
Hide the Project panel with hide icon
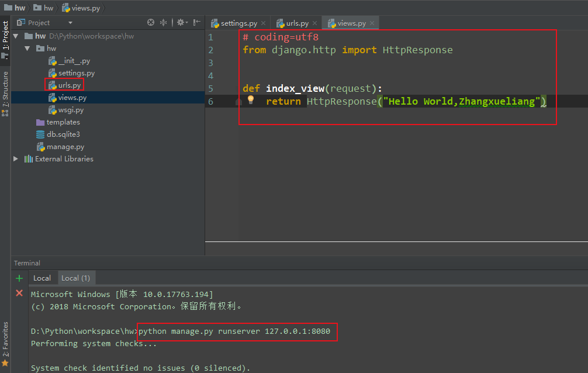click(197, 23)
